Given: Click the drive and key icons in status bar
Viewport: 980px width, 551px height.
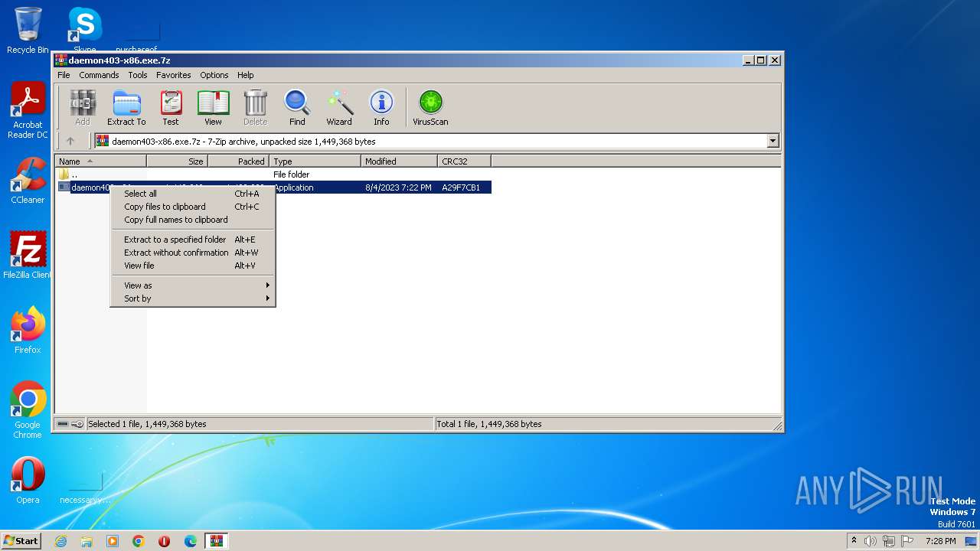Looking at the screenshot, I should tap(70, 424).
